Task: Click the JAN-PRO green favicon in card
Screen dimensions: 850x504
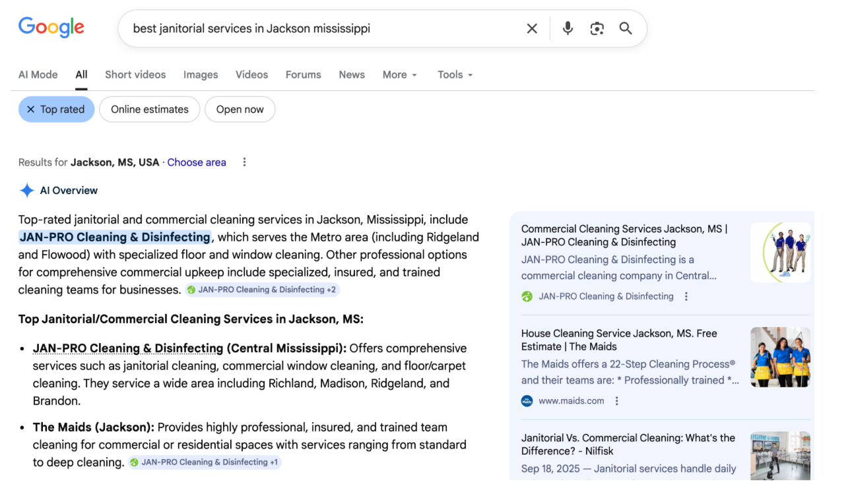Action: click(527, 296)
